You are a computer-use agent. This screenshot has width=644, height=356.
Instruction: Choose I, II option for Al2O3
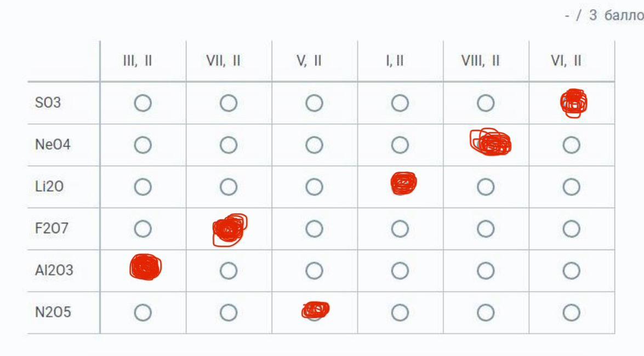click(x=400, y=271)
